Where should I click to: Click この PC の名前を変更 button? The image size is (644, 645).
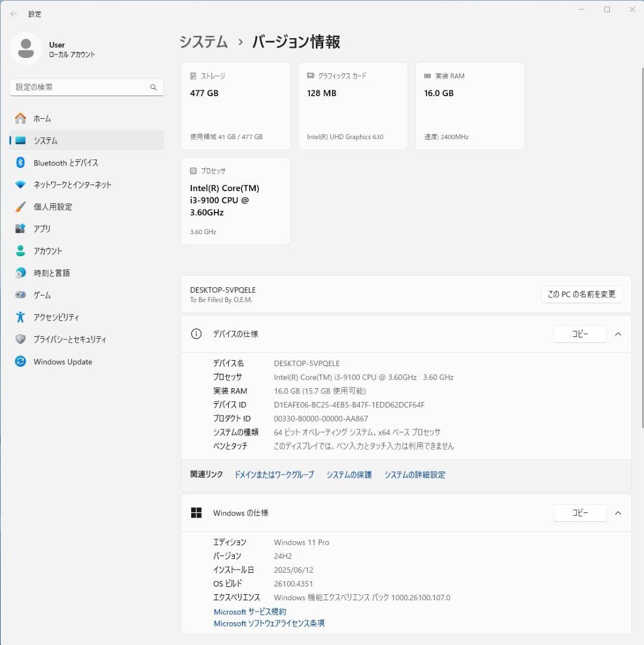point(581,294)
